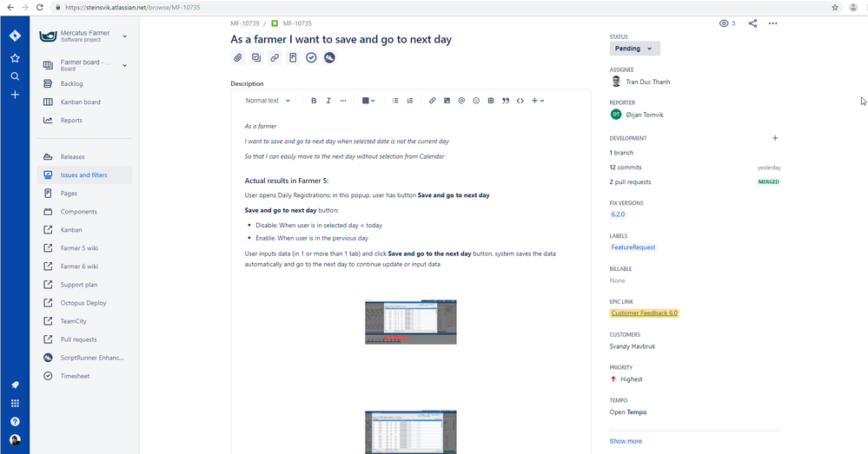
Task: Click the create subtask icon
Action: (x=256, y=57)
